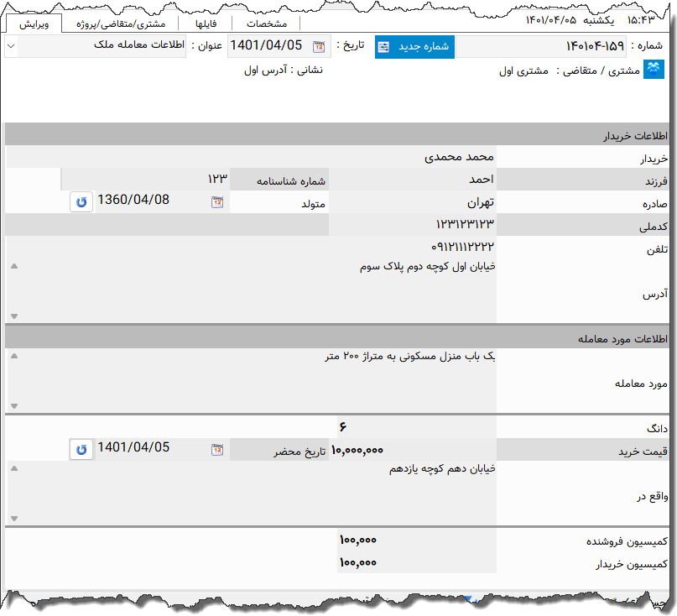Open calendar picker next to تاریخ field
Image resolution: width=677 pixels, height=616 pixels.
[x=318, y=47]
